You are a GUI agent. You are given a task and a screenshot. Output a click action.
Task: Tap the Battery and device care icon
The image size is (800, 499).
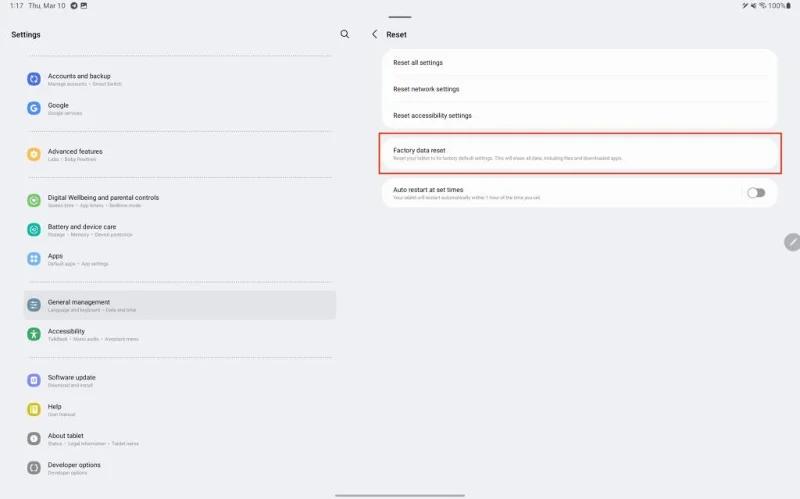34,230
